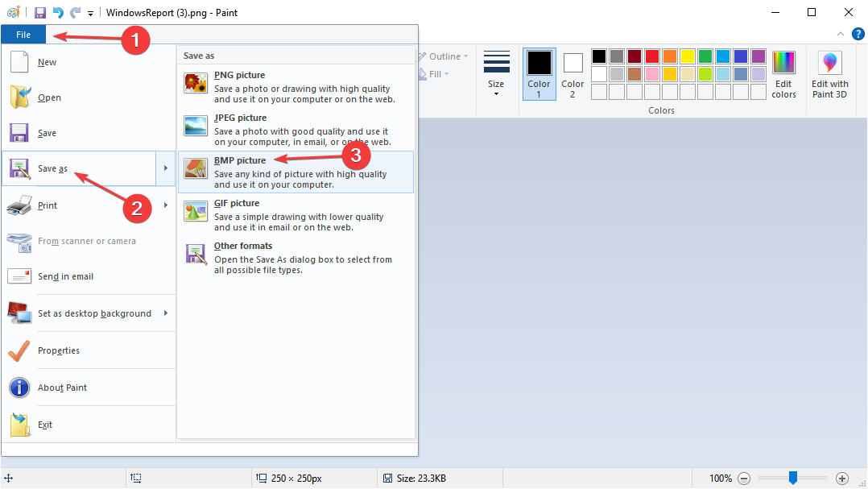Open Customize Quick Access Toolbar dropdown
The width and height of the screenshot is (868, 489).
pyautogui.click(x=90, y=13)
